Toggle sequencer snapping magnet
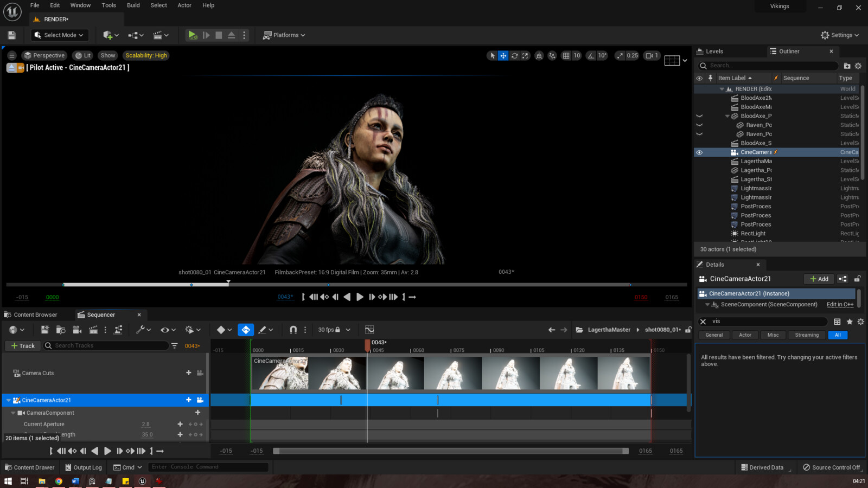Viewport: 868px width, 488px height. pos(293,330)
